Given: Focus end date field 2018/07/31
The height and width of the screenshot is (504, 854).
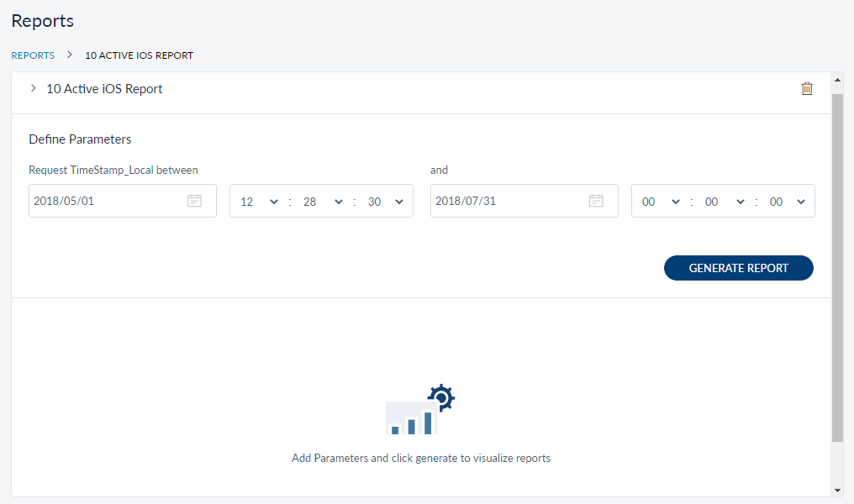Looking at the screenshot, I should pyautogui.click(x=507, y=202).
